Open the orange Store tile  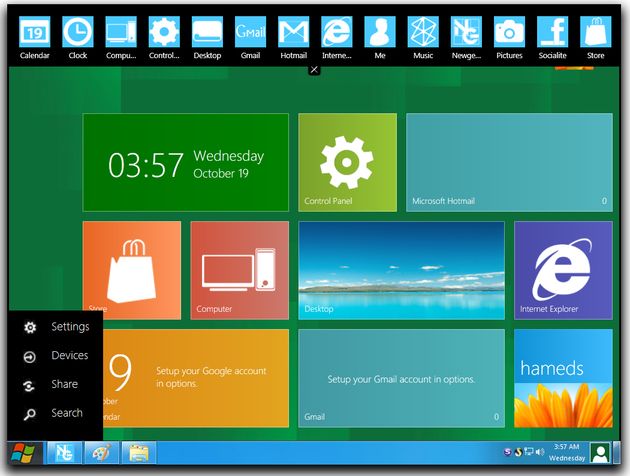click(132, 270)
